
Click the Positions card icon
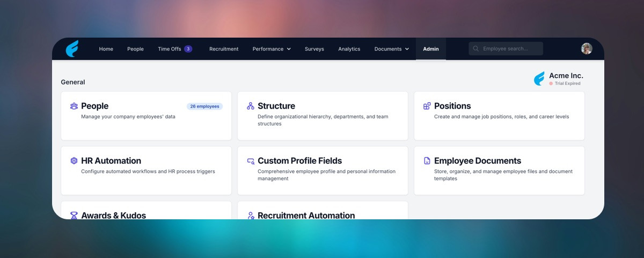427,106
